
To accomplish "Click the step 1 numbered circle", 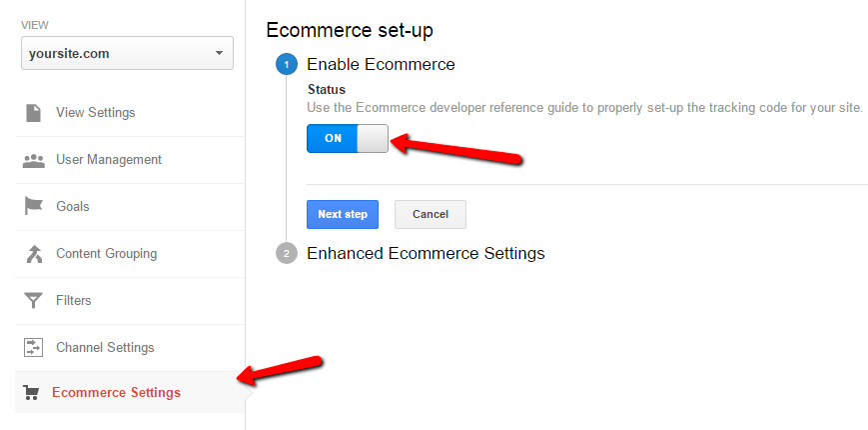I will pyautogui.click(x=287, y=65).
